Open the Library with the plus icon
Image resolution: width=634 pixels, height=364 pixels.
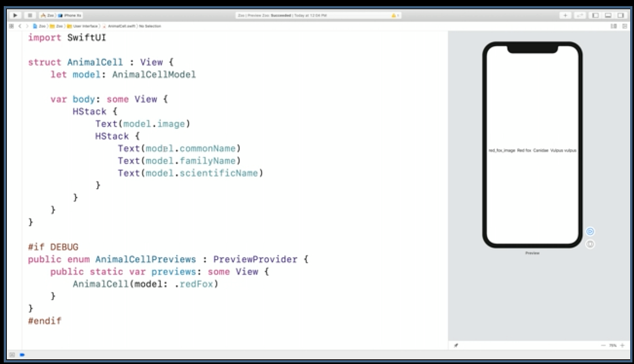click(x=565, y=15)
